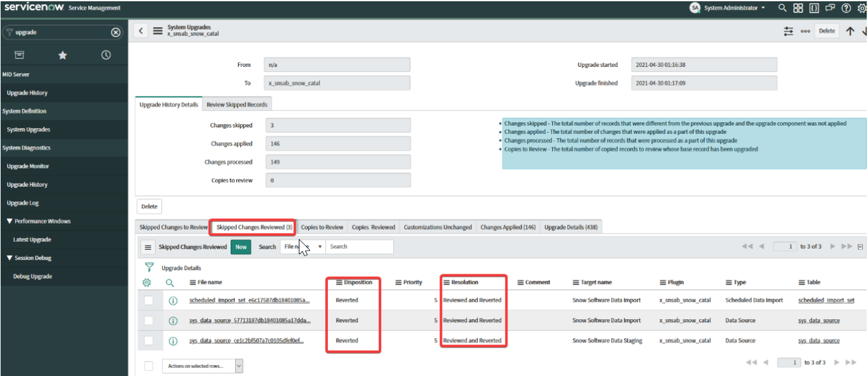Preview scheduled_import_set record info icon
The image size is (868, 376).
(x=173, y=301)
